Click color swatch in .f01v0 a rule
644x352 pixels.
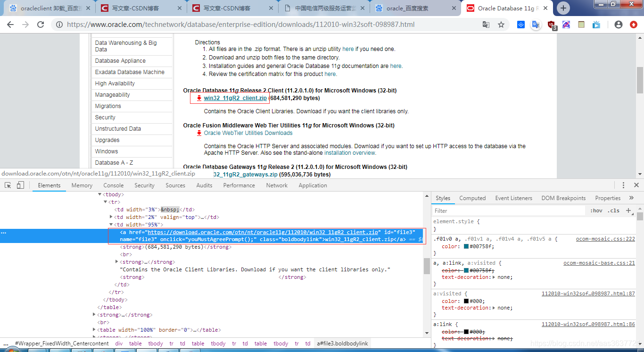point(467,246)
